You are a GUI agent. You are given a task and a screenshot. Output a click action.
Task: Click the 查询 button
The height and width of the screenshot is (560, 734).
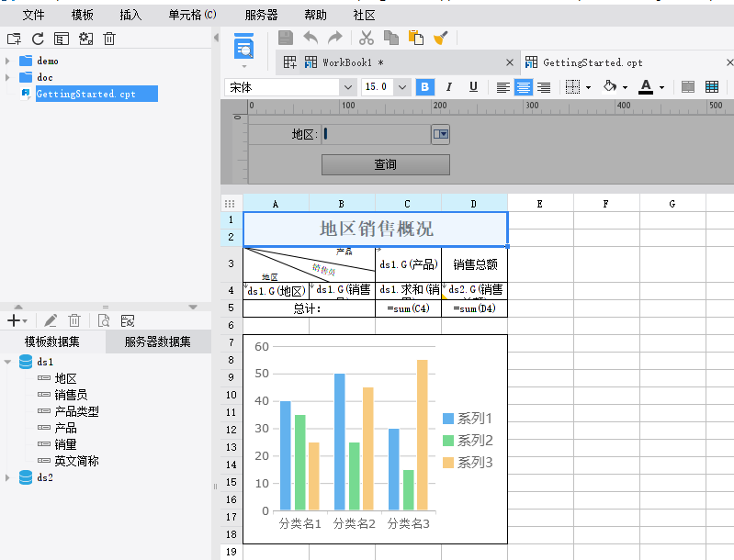[385, 164]
